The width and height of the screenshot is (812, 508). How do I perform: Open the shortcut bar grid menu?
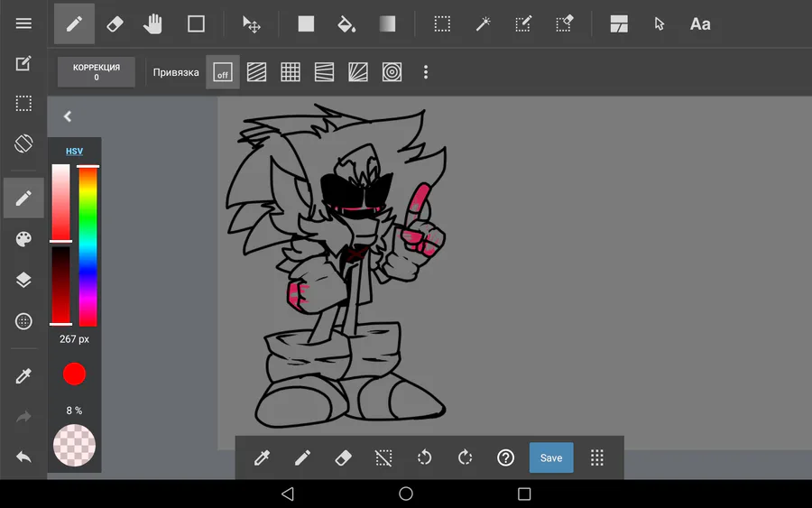coord(597,457)
